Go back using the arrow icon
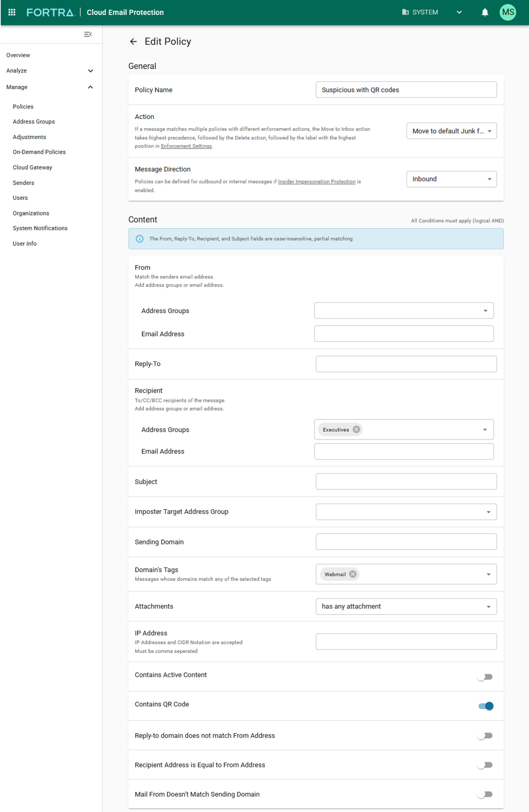 [133, 42]
